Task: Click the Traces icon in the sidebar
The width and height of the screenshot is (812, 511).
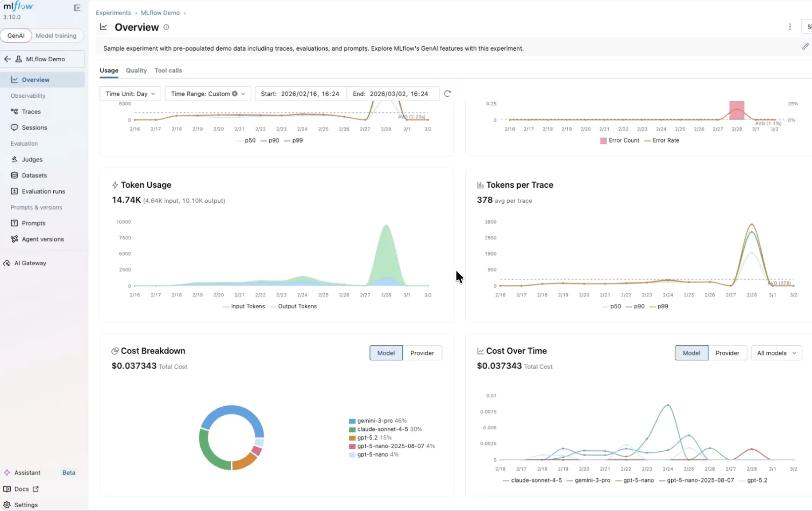Action: [x=15, y=112]
